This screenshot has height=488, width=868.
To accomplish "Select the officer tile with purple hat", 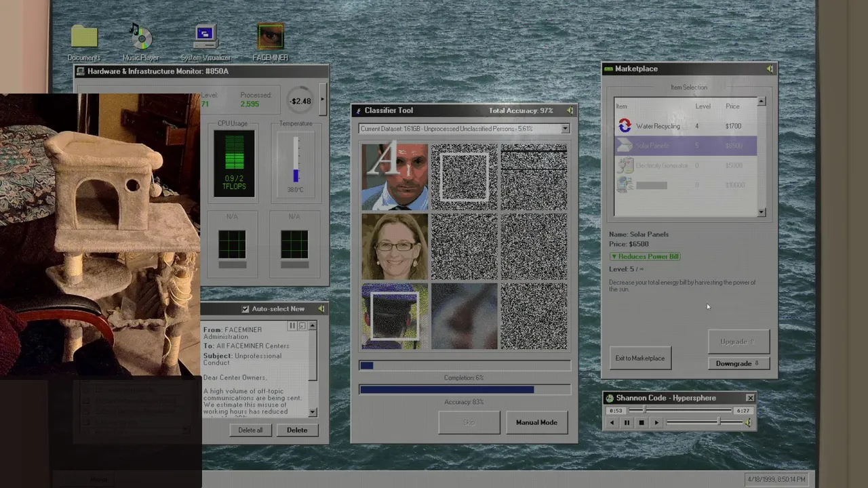I will 395,316.
